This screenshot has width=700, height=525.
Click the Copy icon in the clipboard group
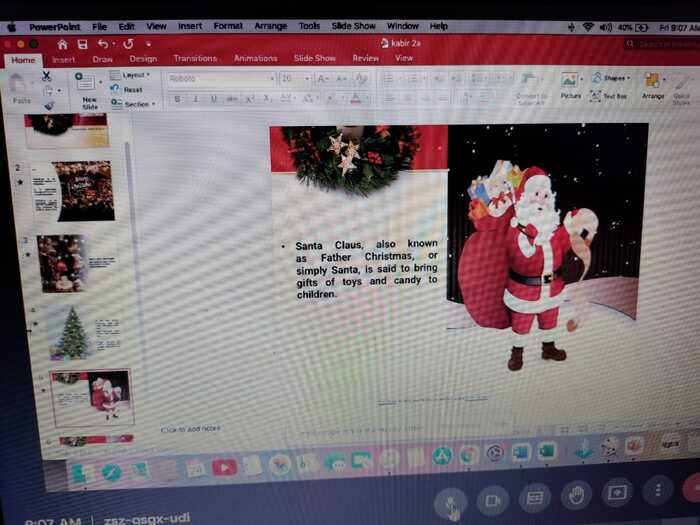pos(48,92)
